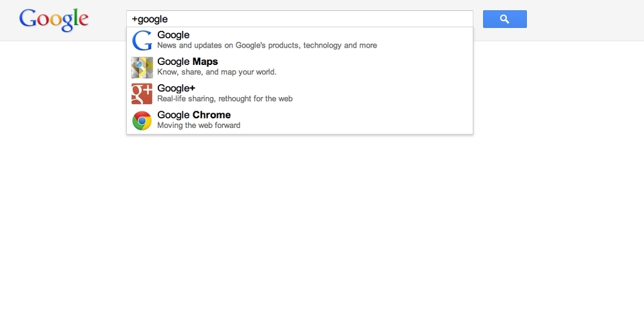The width and height of the screenshot is (644, 319).
Task: Select the "Google Chrome" suggestion title
Action: tap(193, 115)
